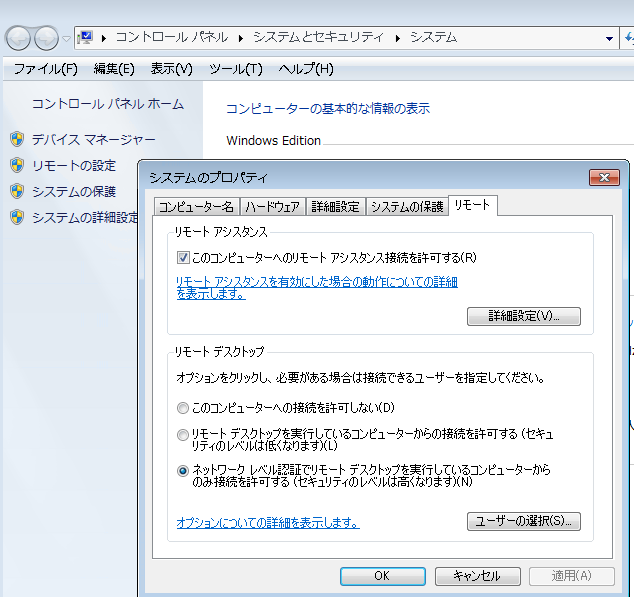634x597 pixels.
Task: Click the shield icon beside デバイス マネージャー
Action: pos(16,139)
